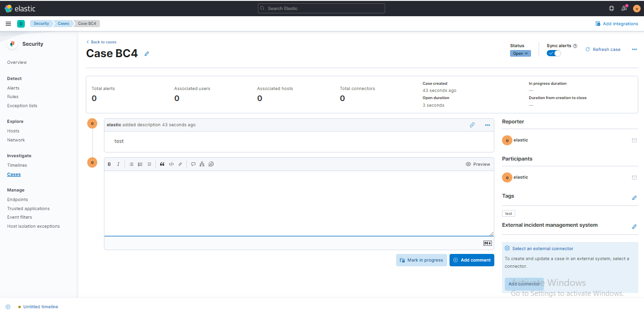Edit the Tags with pencil icon
644x313 pixels.
tap(634, 198)
